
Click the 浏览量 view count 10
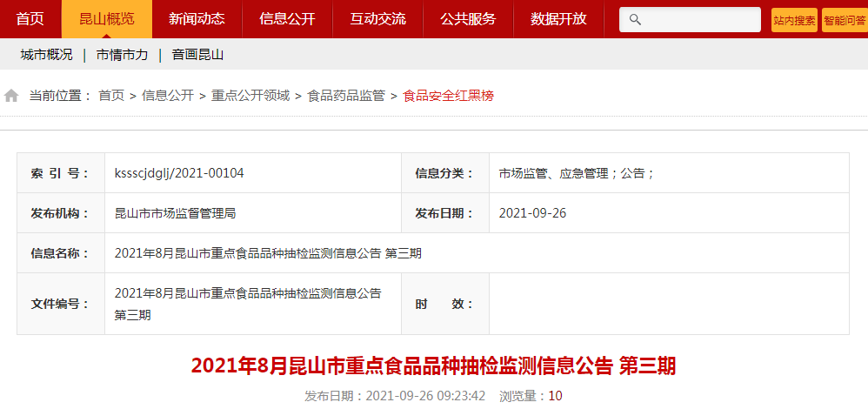[x=555, y=396]
